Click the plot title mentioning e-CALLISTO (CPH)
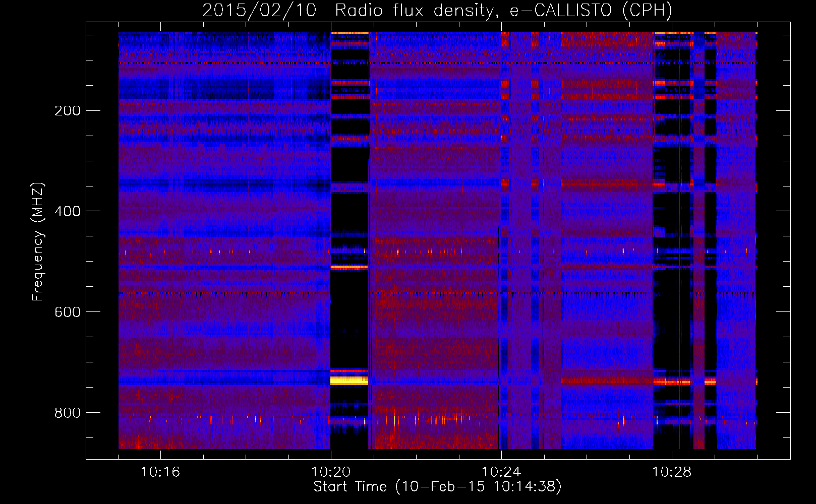 [437, 10]
